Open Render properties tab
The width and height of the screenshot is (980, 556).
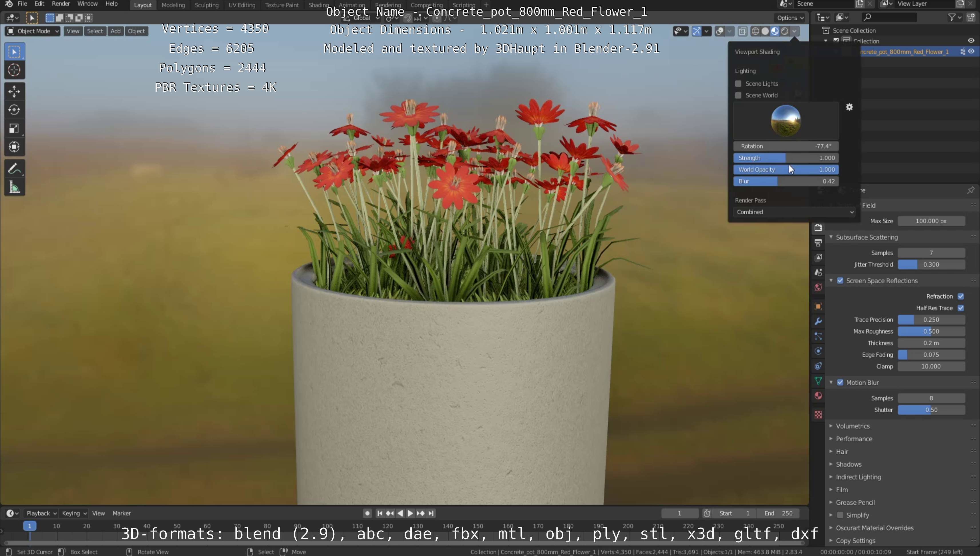click(x=818, y=228)
